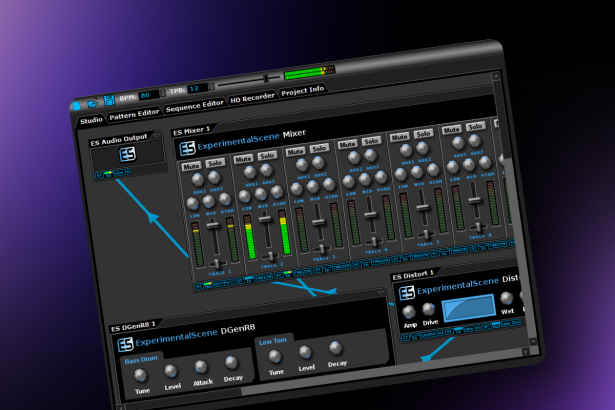Click the Track 4 pan slider
The image size is (615, 410).
pyautogui.click(x=374, y=241)
